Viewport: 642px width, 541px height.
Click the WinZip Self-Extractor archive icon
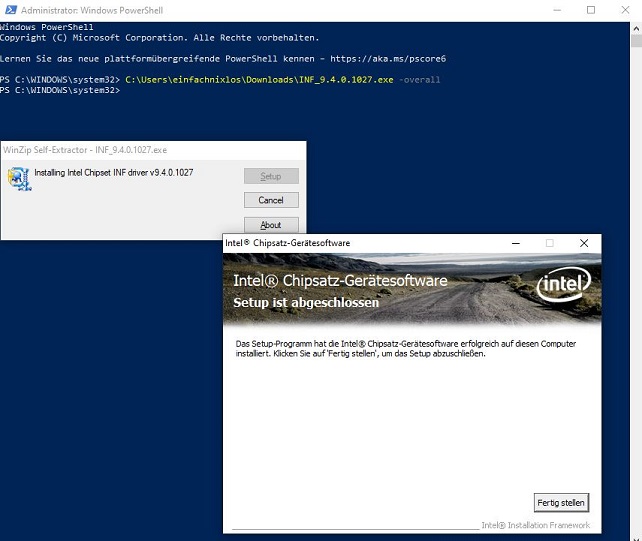click(x=19, y=179)
